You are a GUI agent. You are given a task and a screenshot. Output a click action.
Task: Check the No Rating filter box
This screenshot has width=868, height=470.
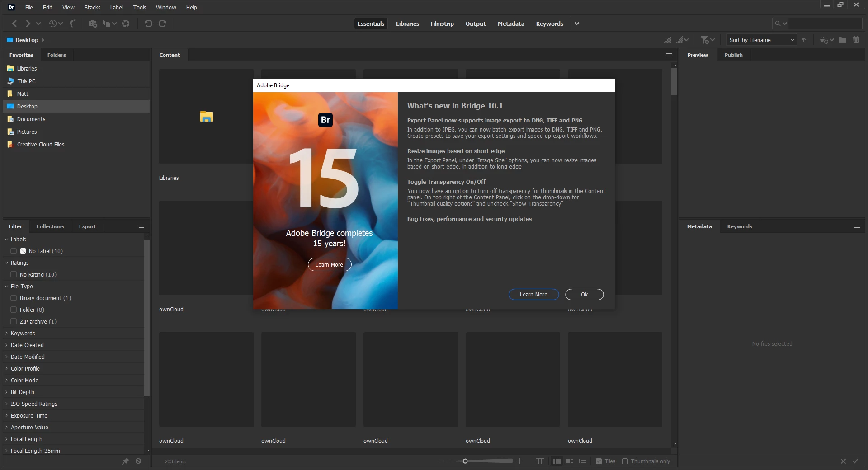pyautogui.click(x=14, y=274)
